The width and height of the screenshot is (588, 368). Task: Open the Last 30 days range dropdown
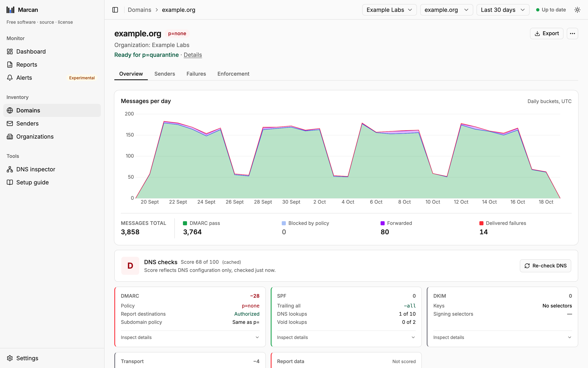[503, 10]
